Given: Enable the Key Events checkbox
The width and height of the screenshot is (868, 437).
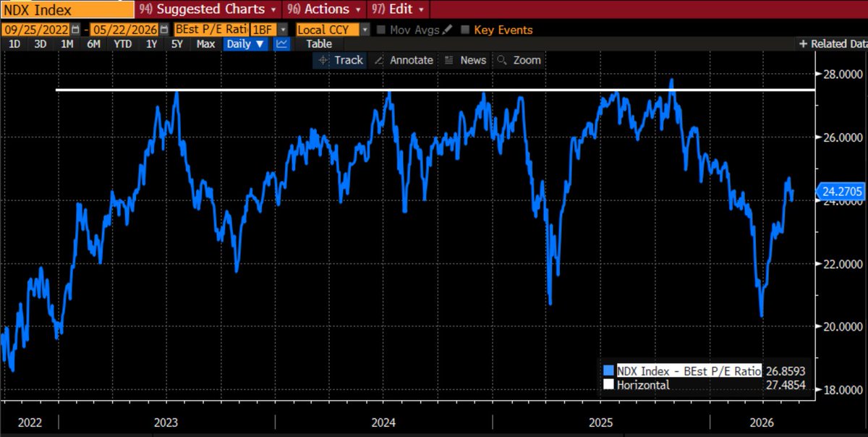Looking at the screenshot, I should [465, 30].
